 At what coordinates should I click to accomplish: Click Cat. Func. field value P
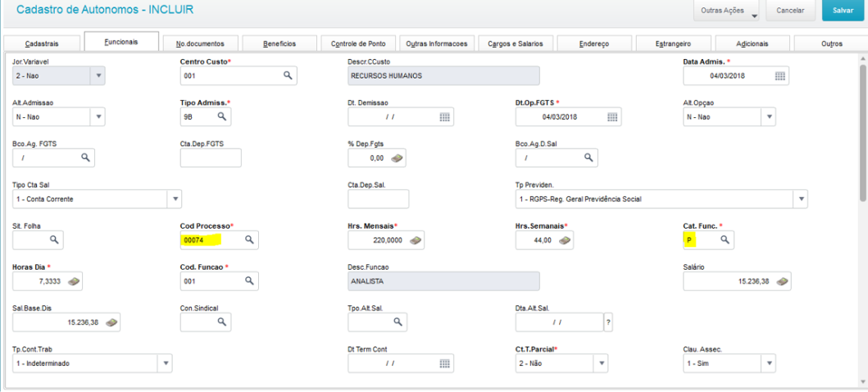pyautogui.click(x=691, y=239)
